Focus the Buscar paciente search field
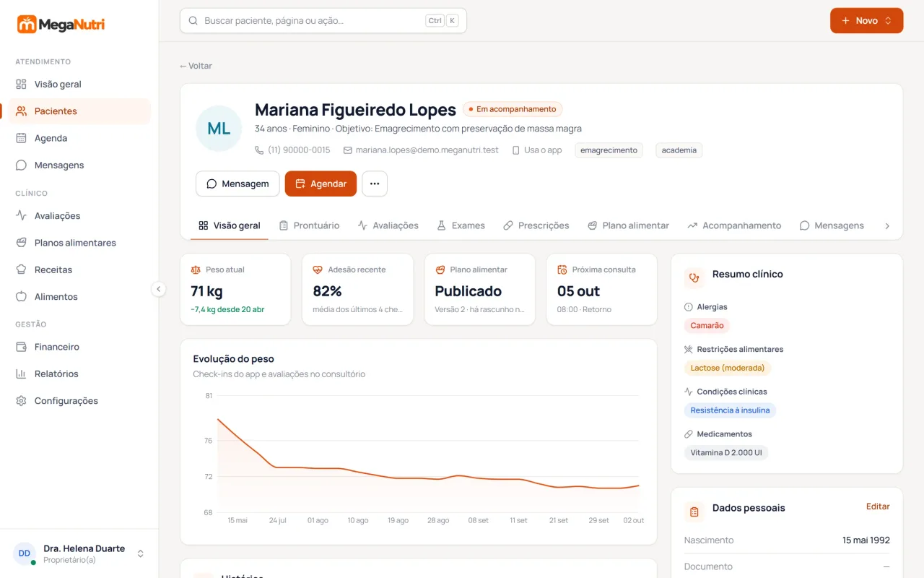Image resolution: width=924 pixels, height=578 pixels. click(x=323, y=21)
